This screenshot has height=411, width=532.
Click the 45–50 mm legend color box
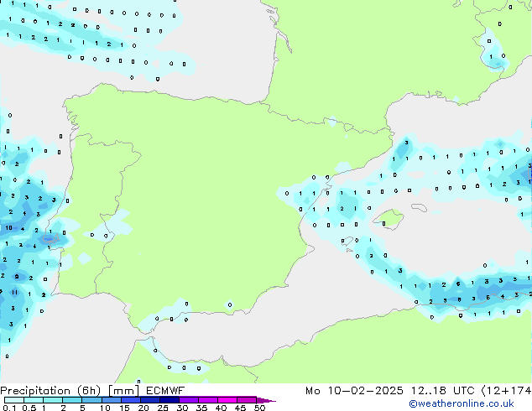[247, 400]
